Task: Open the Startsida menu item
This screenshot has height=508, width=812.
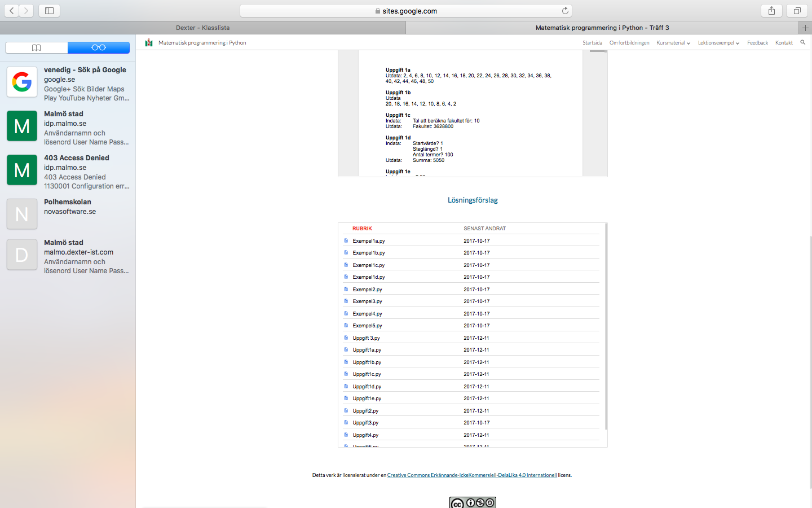Action: [592, 43]
